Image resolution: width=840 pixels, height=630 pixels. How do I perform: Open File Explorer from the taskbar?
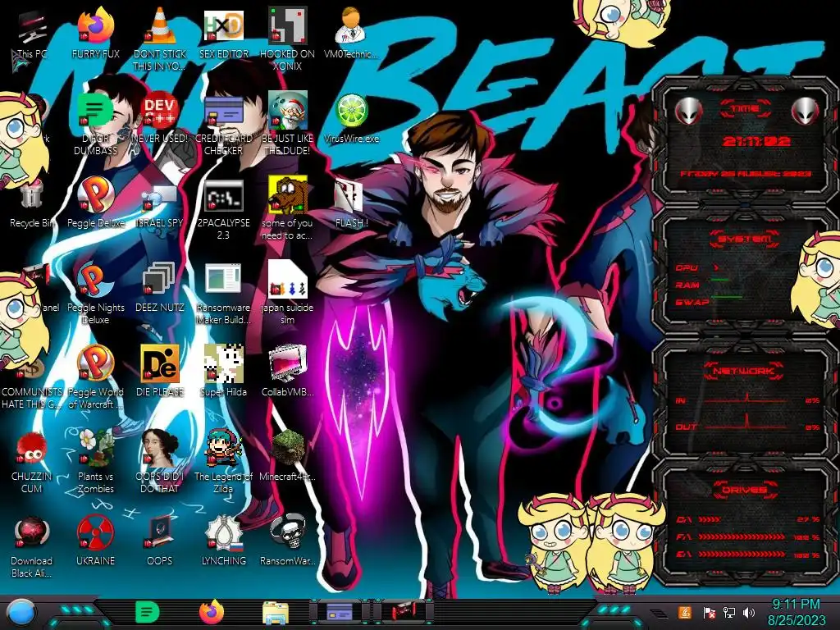click(276, 614)
